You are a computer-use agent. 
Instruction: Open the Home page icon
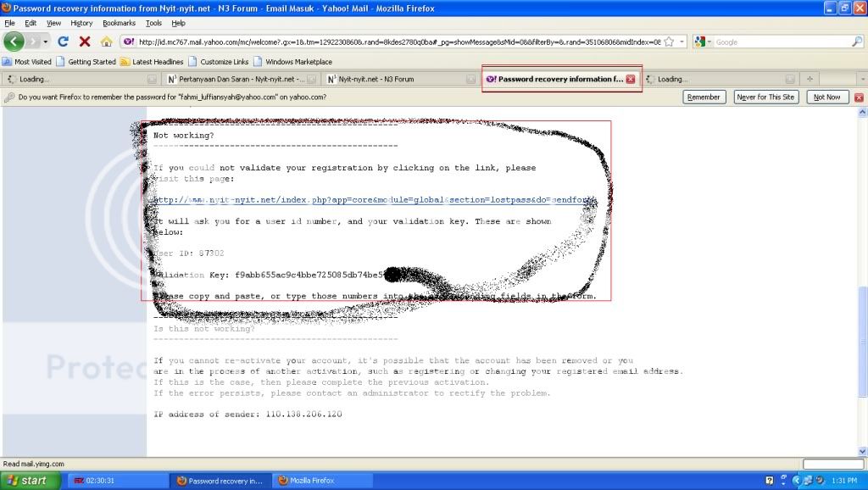coord(106,42)
